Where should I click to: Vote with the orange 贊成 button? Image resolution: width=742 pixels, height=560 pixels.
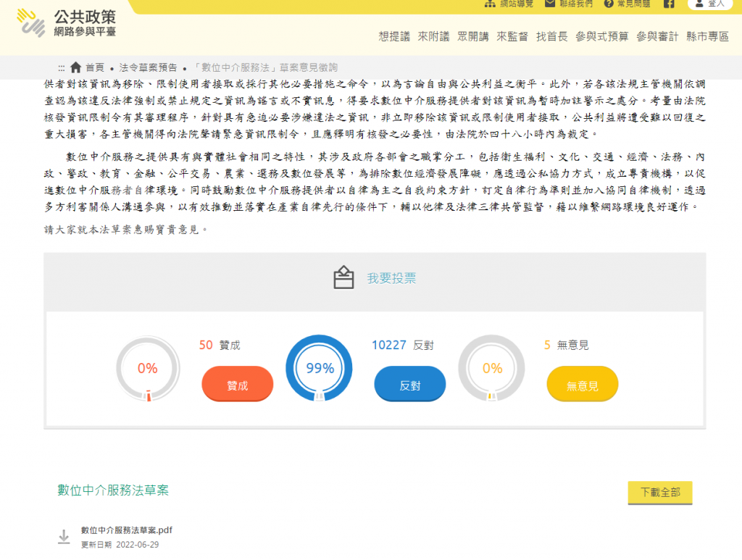[x=238, y=383]
